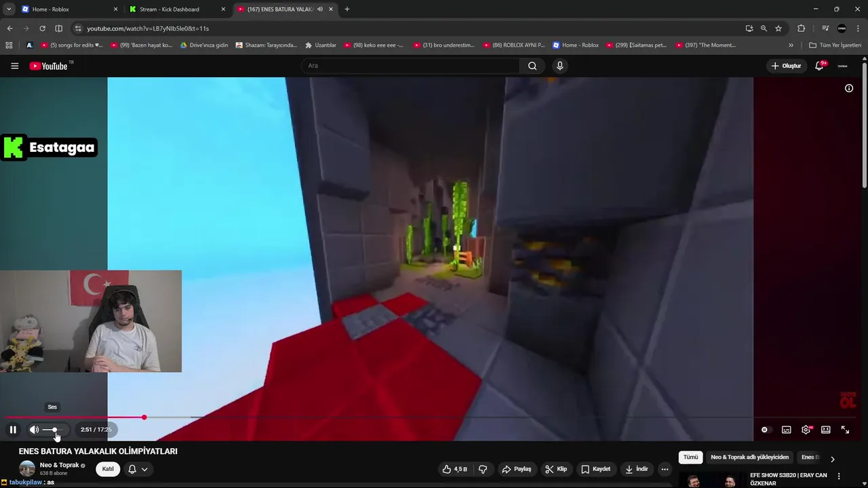The width and height of the screenshot is (868, 488).
Task: Click the Katıl join button
Action: 108,469
